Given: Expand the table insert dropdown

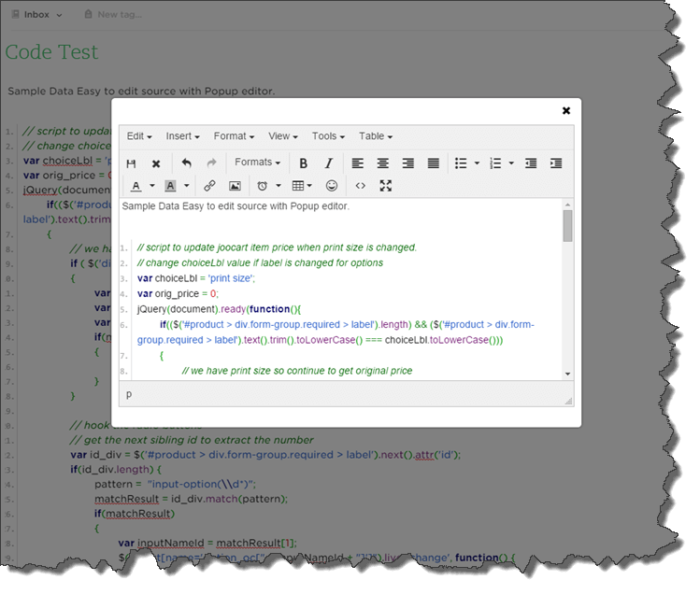Looking at the screenshot, I should coord(302,186).
